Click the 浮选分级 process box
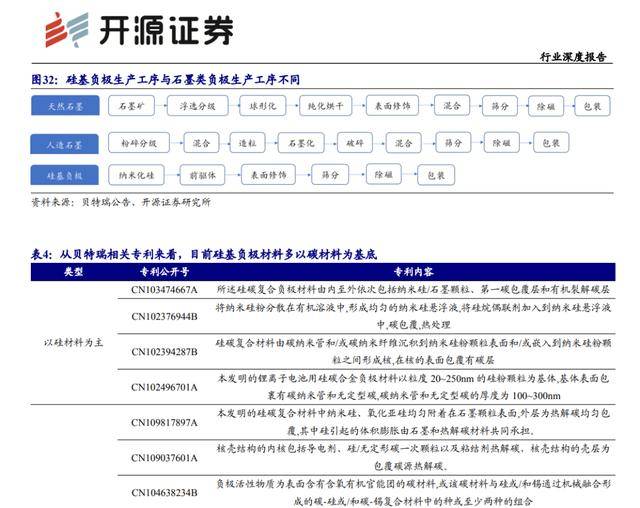 pos(198,104)
